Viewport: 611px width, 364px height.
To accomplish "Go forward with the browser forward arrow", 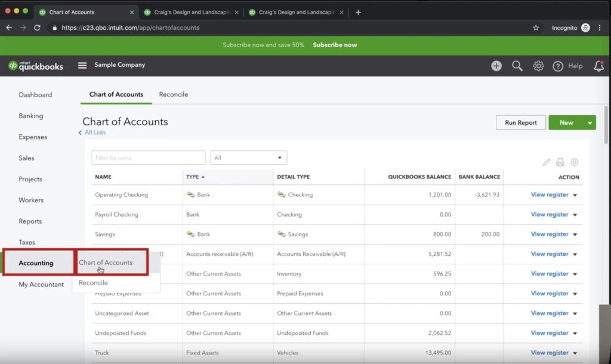I will click(23, 27).
